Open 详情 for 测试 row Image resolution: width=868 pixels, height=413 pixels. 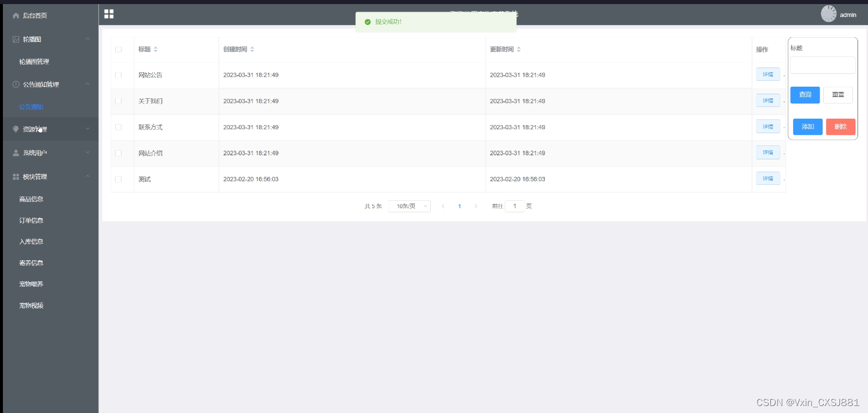[768, 179]
